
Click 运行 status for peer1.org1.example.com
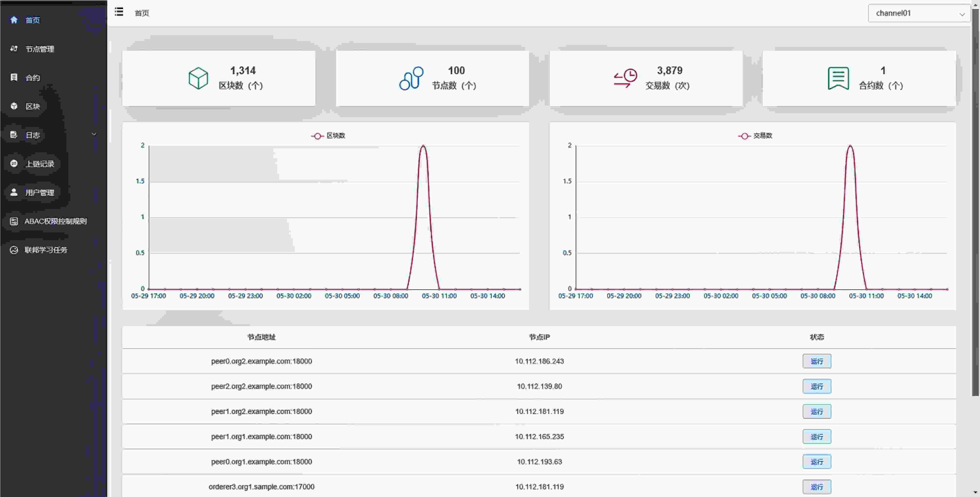click(817, 436)
